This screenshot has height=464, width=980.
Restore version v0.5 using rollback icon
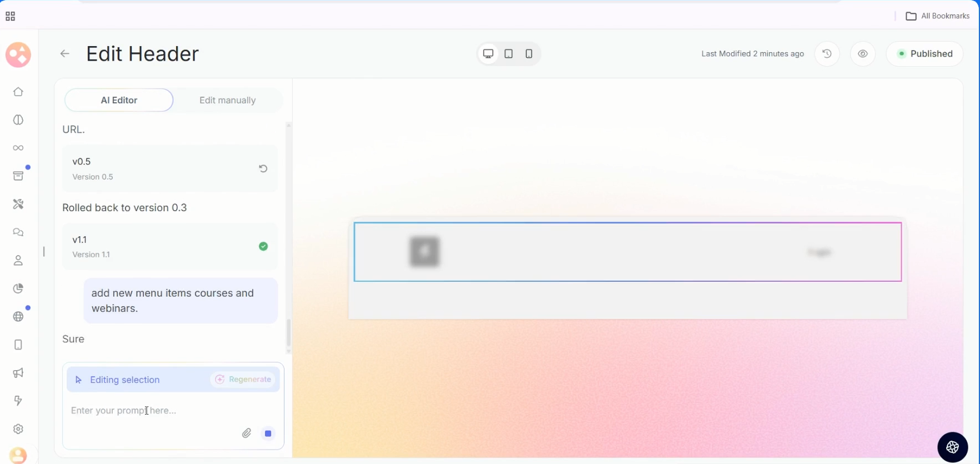263,168
